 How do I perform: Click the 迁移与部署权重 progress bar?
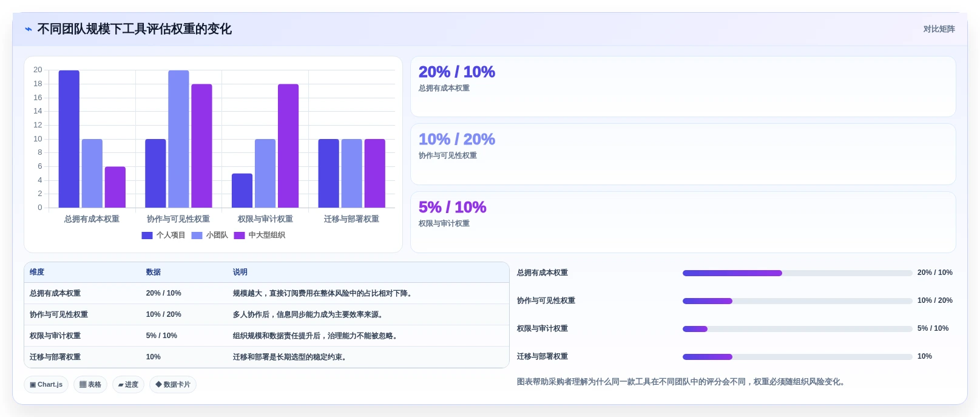[797, 357]
